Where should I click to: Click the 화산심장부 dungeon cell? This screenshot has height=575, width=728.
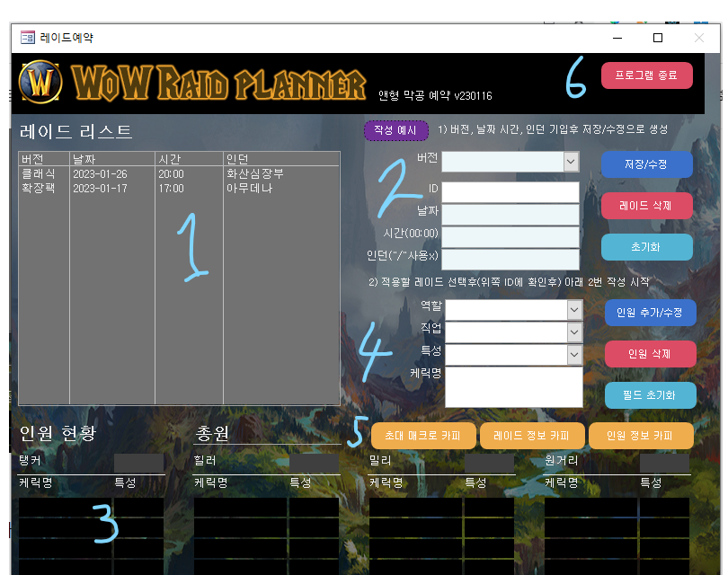click(x=255, y=174)
